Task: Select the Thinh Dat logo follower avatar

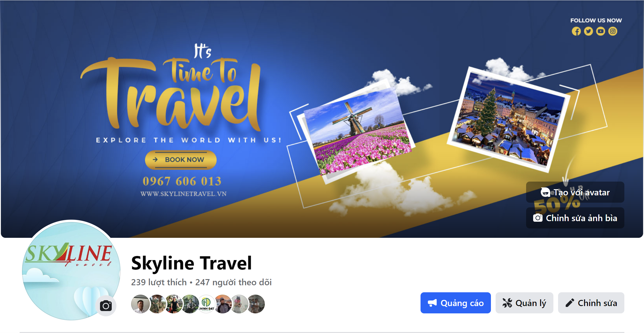Action: (x=206, y=304)
